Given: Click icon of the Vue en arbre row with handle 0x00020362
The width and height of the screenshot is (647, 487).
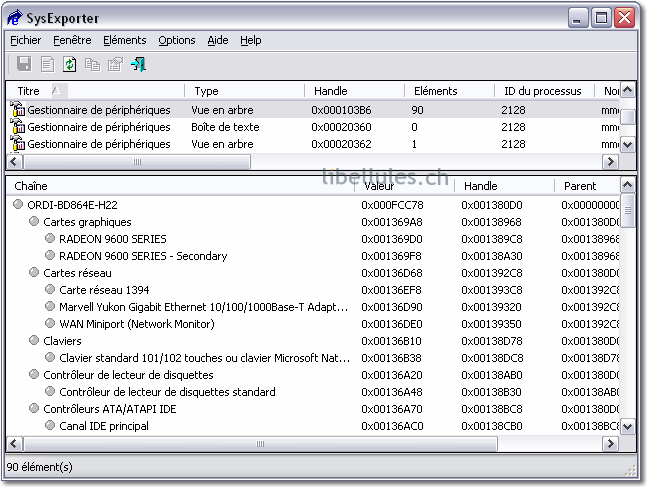Looking at the screenshot, I should 17,143.
